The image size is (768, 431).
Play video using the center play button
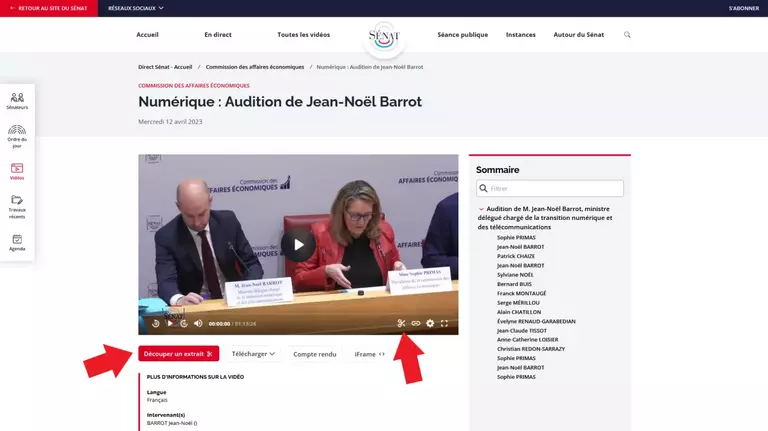pyautogui.click(x=297, y=244)
